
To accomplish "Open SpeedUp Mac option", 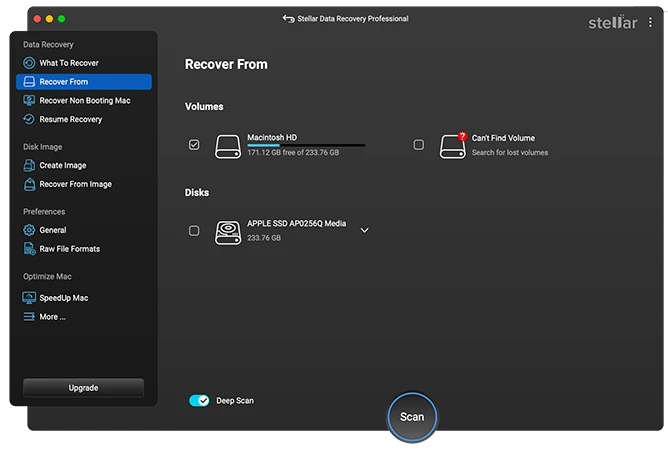I will (84, 298).
